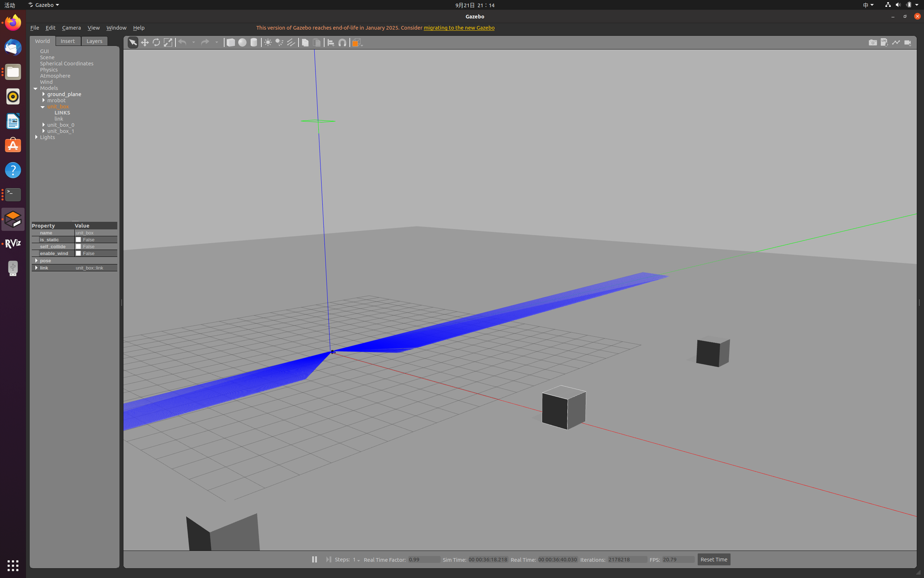Screen dimensions: 924x578
Task: Open the Camera menu
Action: click(x=71, y=27)
